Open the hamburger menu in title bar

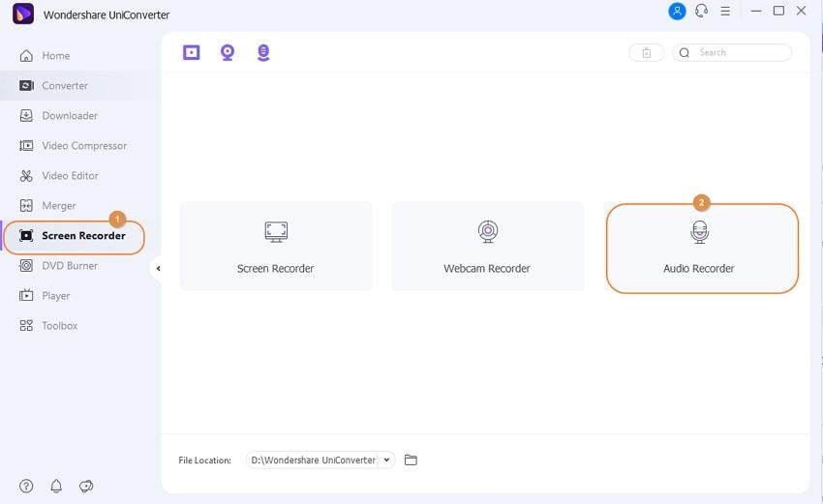click(725, 11)
